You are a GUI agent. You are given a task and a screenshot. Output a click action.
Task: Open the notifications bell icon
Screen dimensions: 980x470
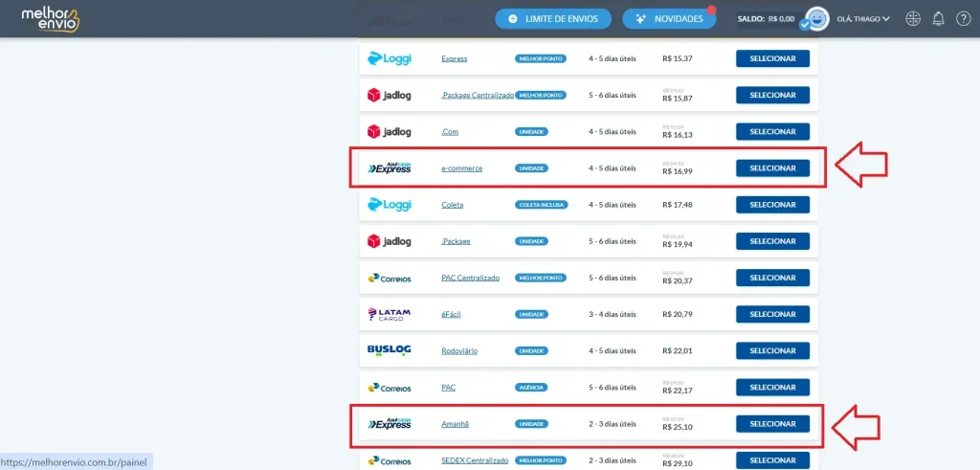[x=938, y=19]
